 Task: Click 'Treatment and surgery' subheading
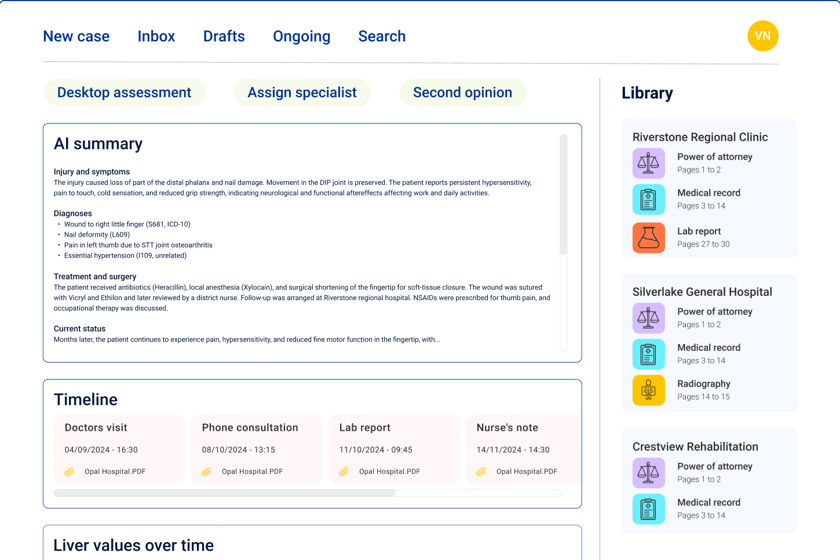point(95,277)
